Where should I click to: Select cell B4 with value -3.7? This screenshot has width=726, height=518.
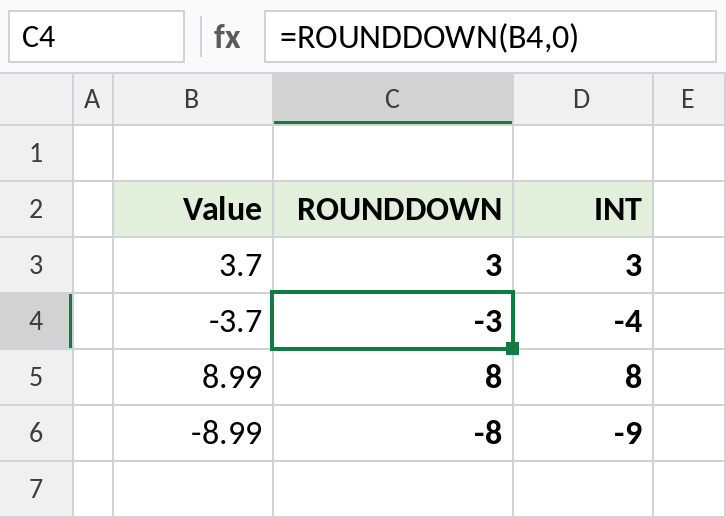pyautogui.click(x=193, y=321)
